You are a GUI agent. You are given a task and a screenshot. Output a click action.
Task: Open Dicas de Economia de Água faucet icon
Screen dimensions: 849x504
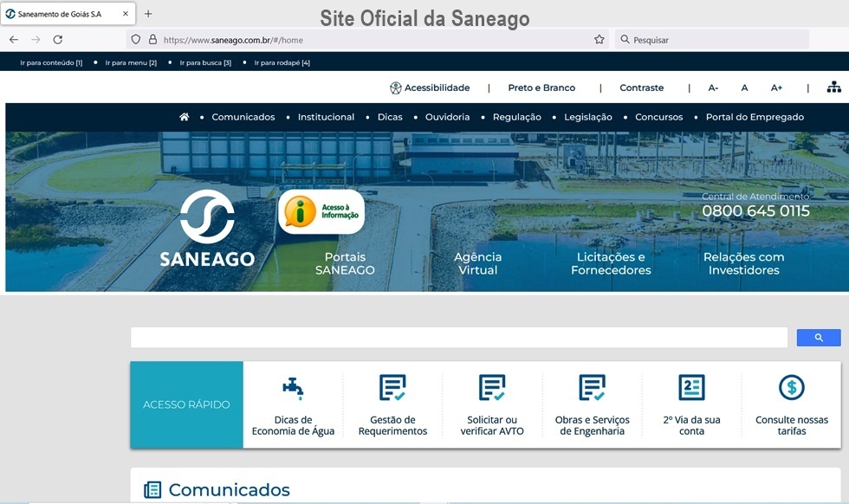(x=293, y=388)
